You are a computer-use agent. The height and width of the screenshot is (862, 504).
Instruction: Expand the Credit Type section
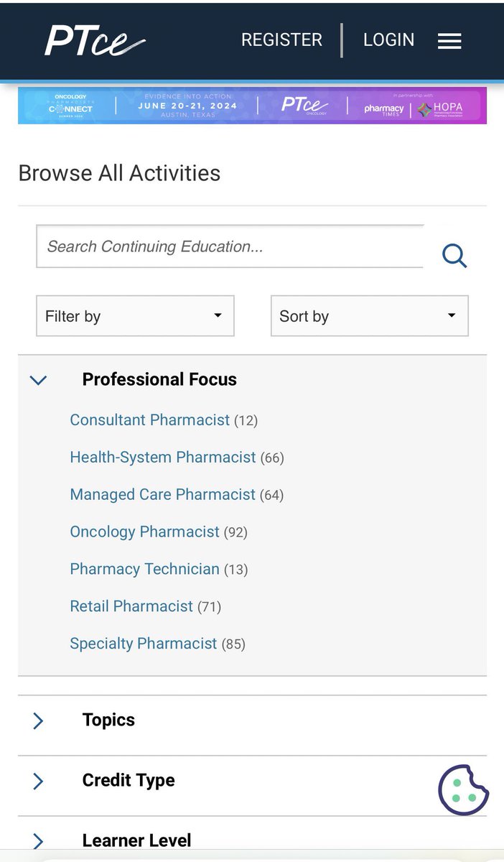(x=39, y=781)
